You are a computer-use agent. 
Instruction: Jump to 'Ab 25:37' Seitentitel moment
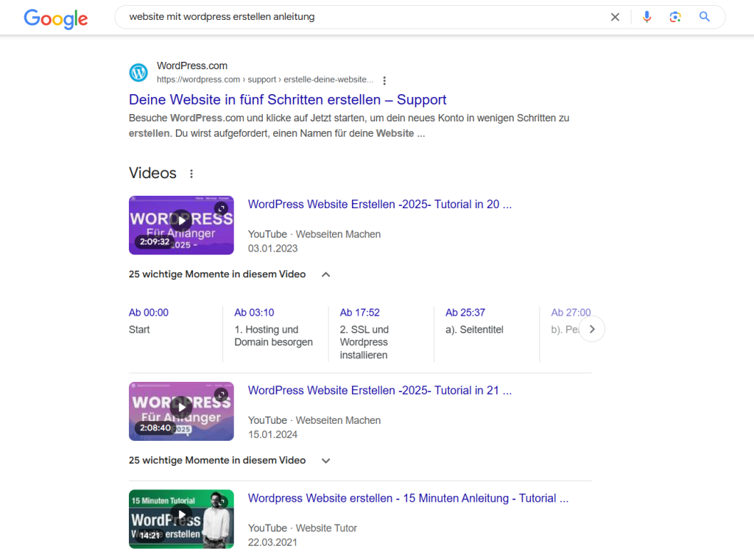[465, 313]
